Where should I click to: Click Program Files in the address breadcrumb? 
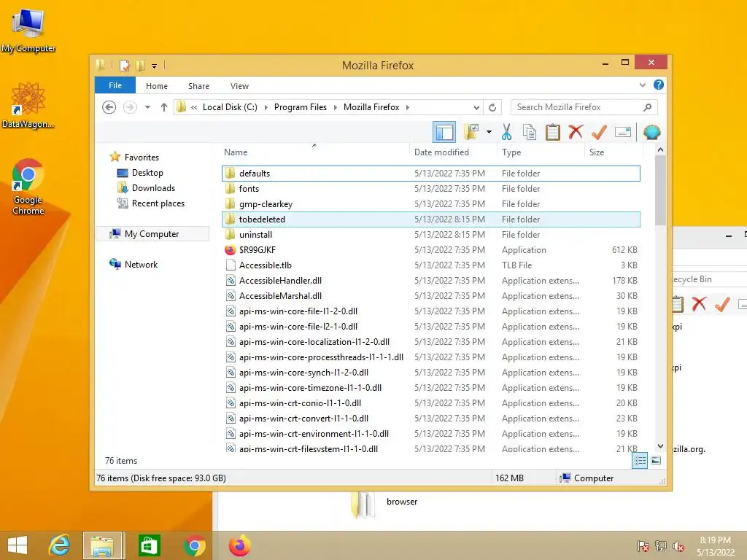click(301, 107)
